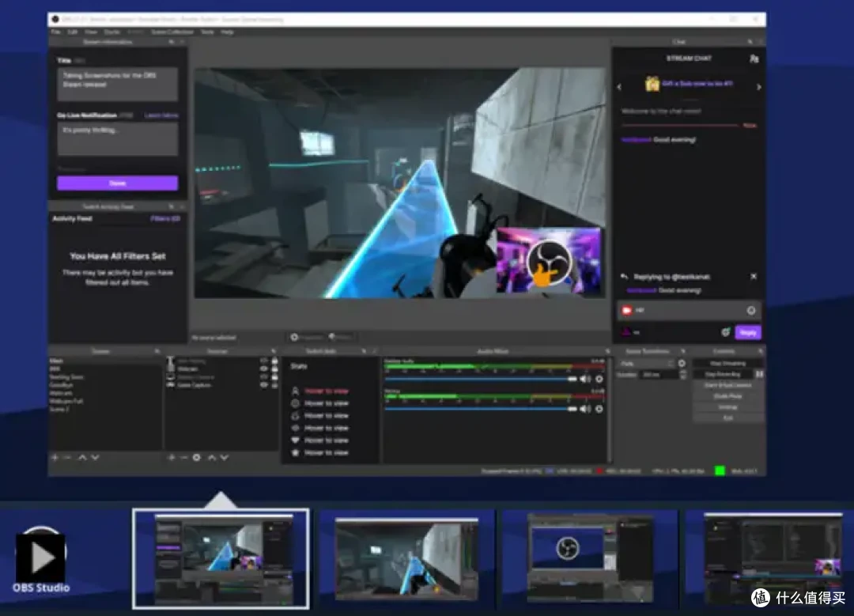The height and width of the screenshot is (616, 854).
Task: Open the Help menu
Action: [x=227, y=32]
